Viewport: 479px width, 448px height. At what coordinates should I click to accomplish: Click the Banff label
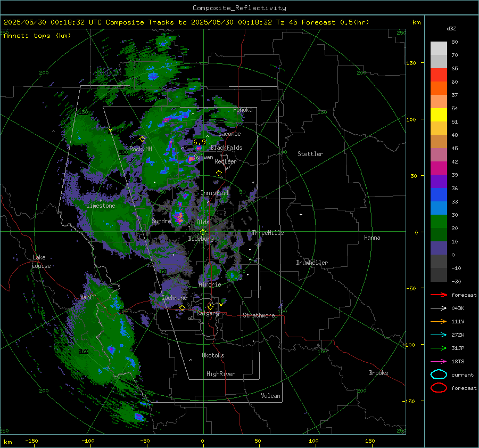(x=88, y=297)
